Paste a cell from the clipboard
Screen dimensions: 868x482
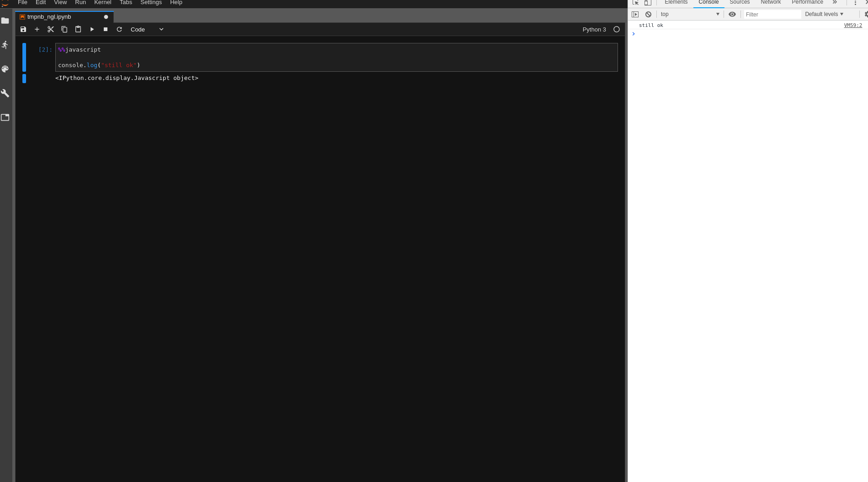click(x=78, y=29)
